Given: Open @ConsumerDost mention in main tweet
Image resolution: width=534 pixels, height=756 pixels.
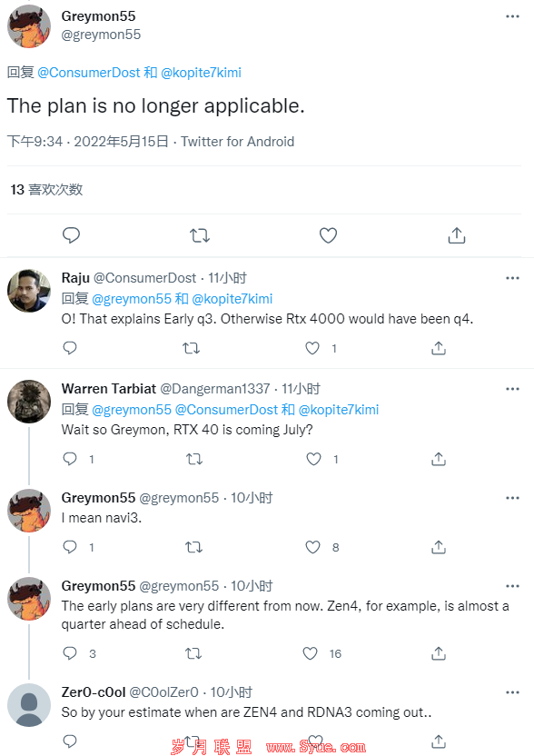Looking at the screenshot, I should click(89, 73).
